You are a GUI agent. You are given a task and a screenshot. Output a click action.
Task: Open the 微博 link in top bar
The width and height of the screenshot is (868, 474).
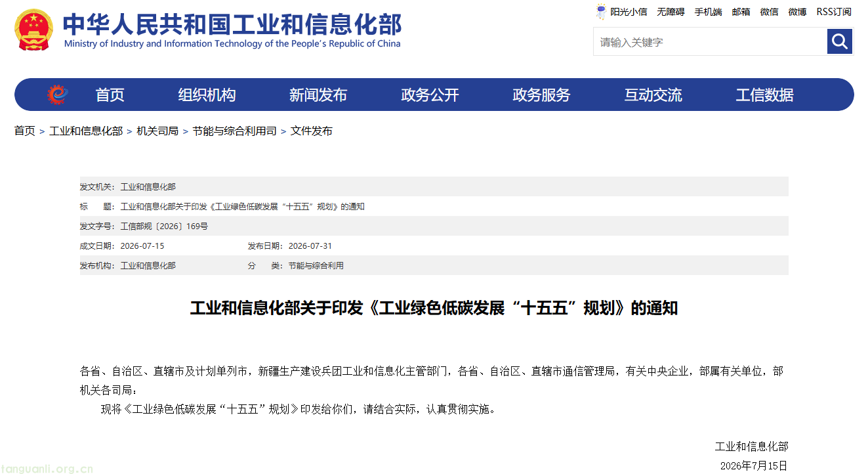pyautogui.click(x=797, y=12)
